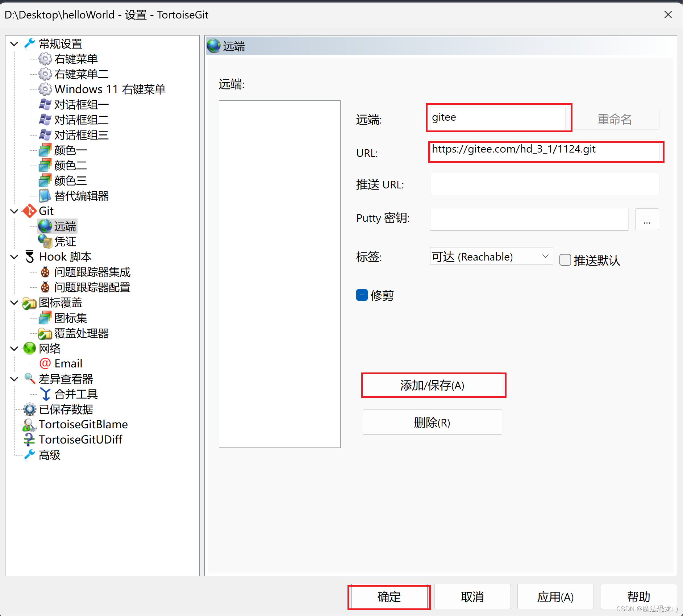This screenshot has height=616, width=683.
Task: Click the window icon next to 对话框组一
Action: click(x=45, y=104)
